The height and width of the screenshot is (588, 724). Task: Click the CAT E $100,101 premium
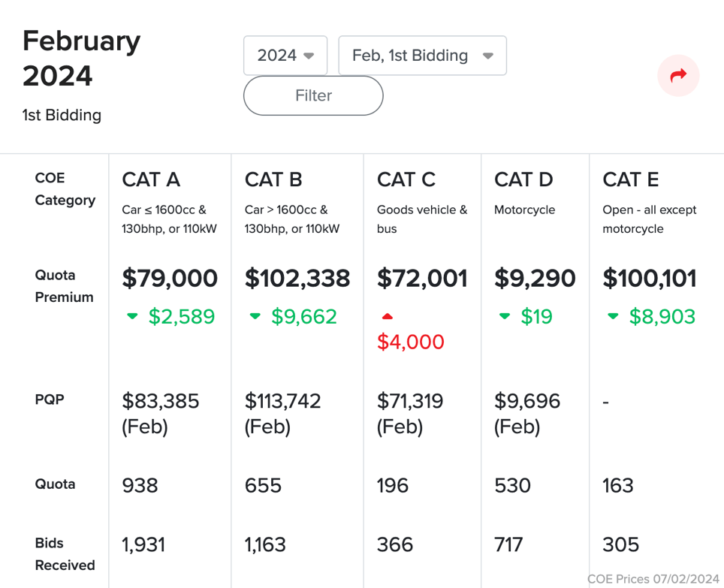(650, 279)
